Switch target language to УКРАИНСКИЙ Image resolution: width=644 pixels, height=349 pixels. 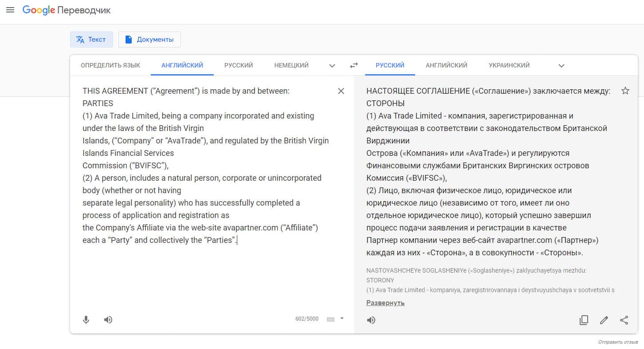pos(509,65)
